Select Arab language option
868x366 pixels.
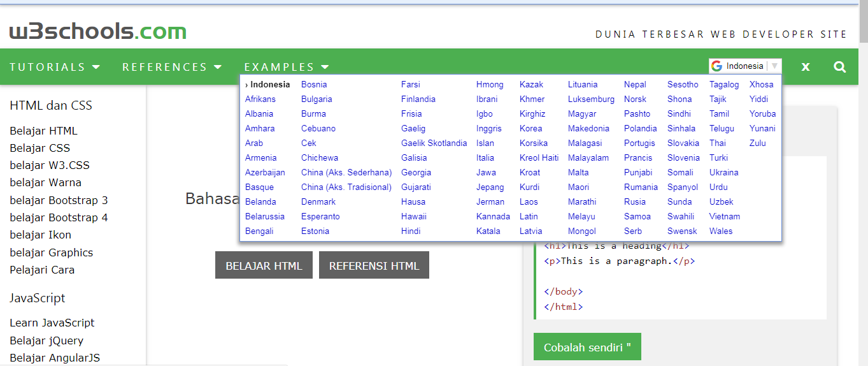point(253,143)
